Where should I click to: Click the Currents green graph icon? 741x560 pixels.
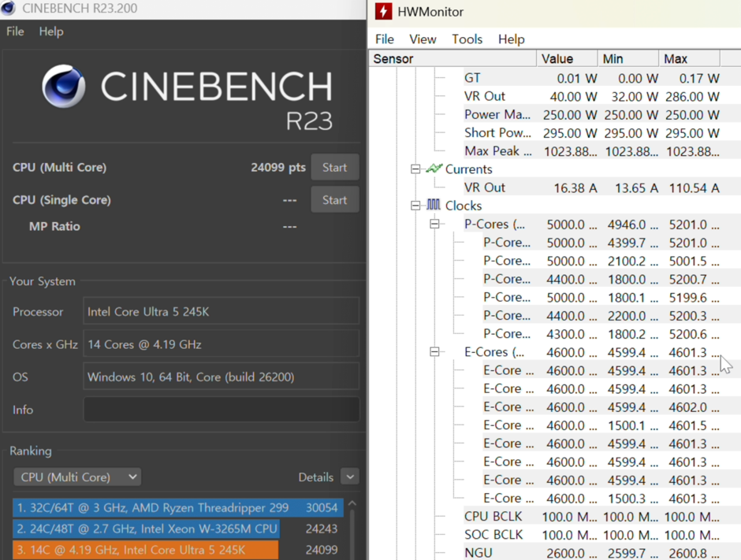pos(434,169)
